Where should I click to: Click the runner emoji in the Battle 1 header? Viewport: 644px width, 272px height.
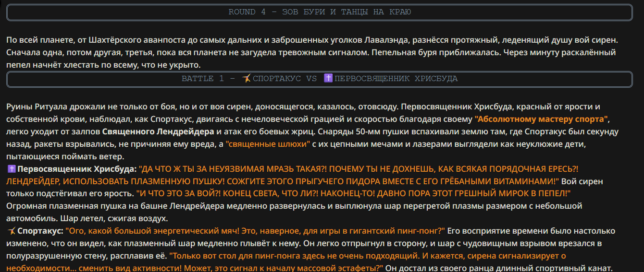coord(247,78)
